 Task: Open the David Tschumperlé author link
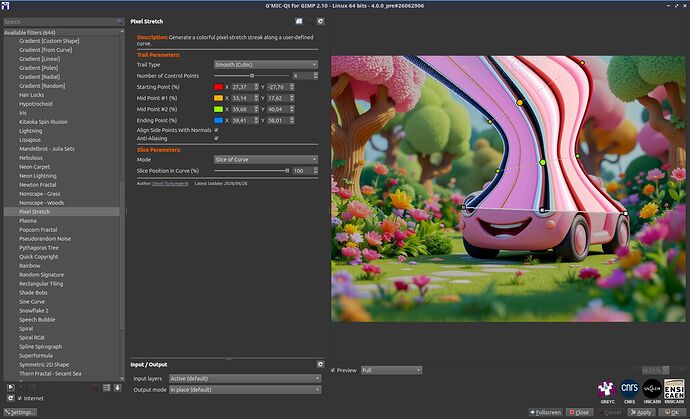click(x=170, y=184)
